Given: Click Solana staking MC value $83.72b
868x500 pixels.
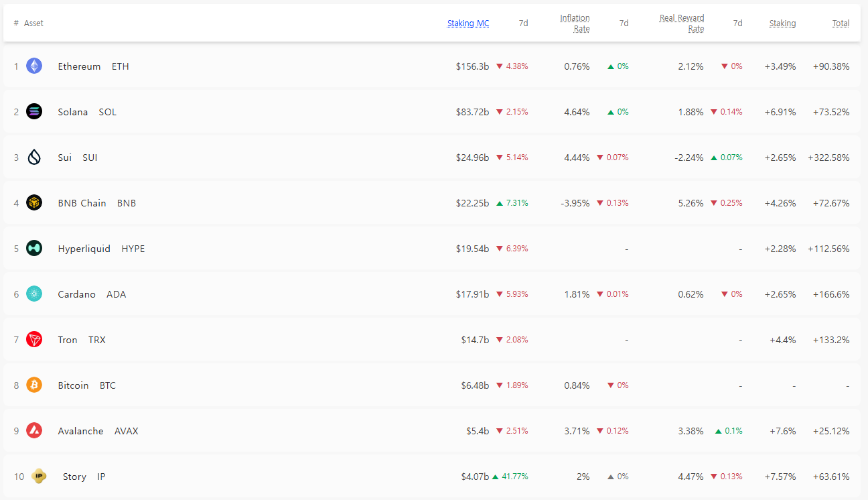Looking at the screenshot, I should tap(473, 112).
